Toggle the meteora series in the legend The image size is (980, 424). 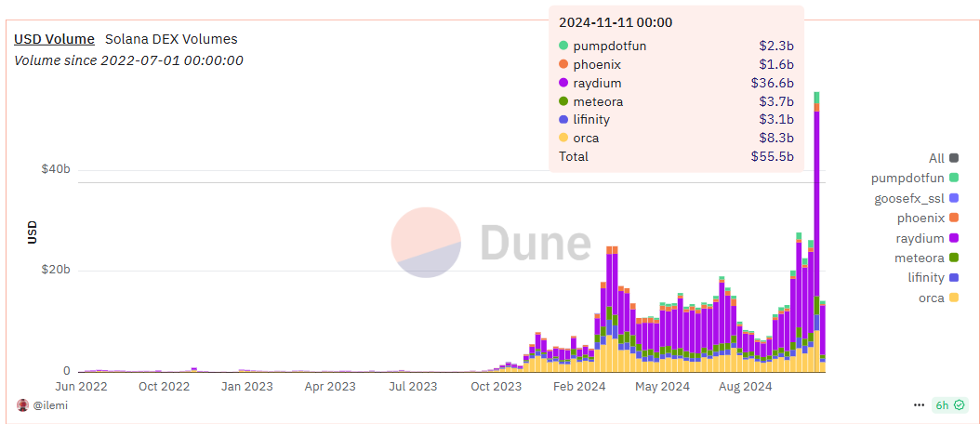pos(928,258)
